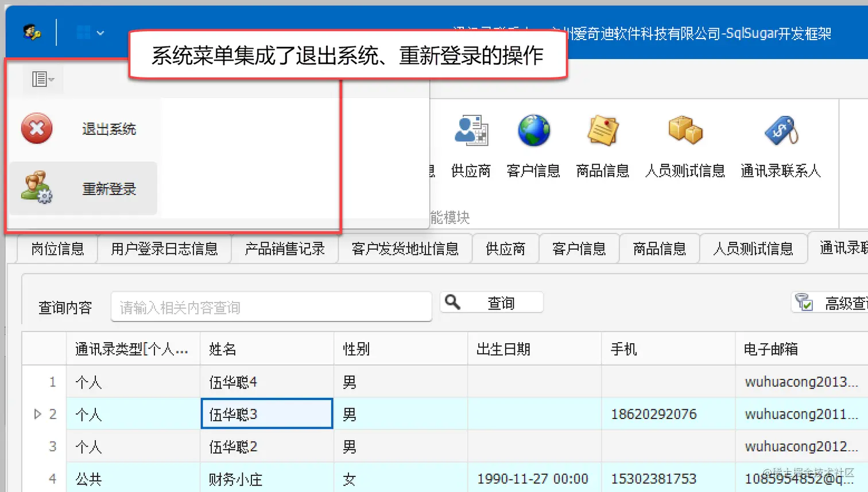
Task: Select the 伍华聪3 name cell
Action: pyautogui.click(x=266, y=414)
